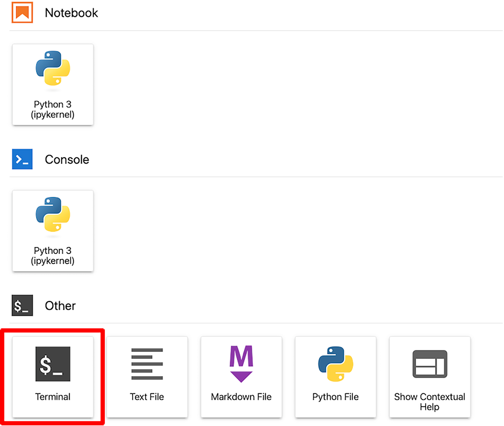This screenshot has width=504, height=426.
Task: Open Python 3 console via its Python logo
Action: pos(53,214)
